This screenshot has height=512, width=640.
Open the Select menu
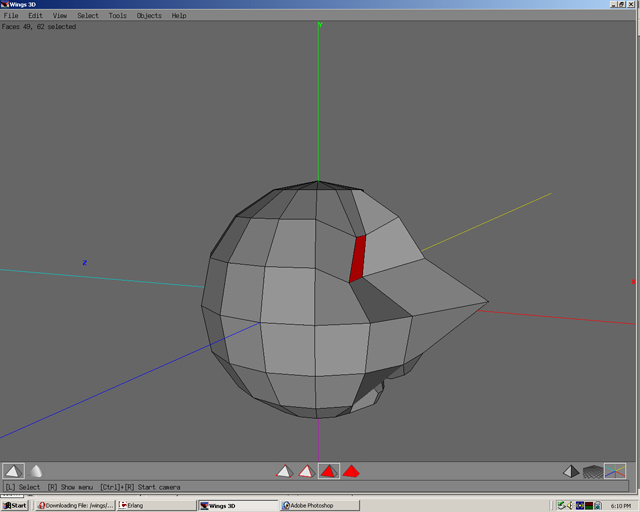(x=88, y=16)
